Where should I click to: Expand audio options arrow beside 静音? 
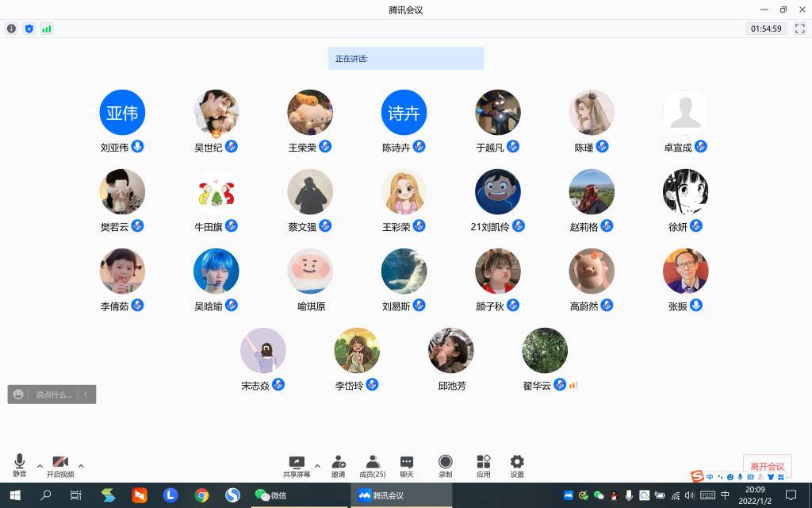(x=40, y=466)
